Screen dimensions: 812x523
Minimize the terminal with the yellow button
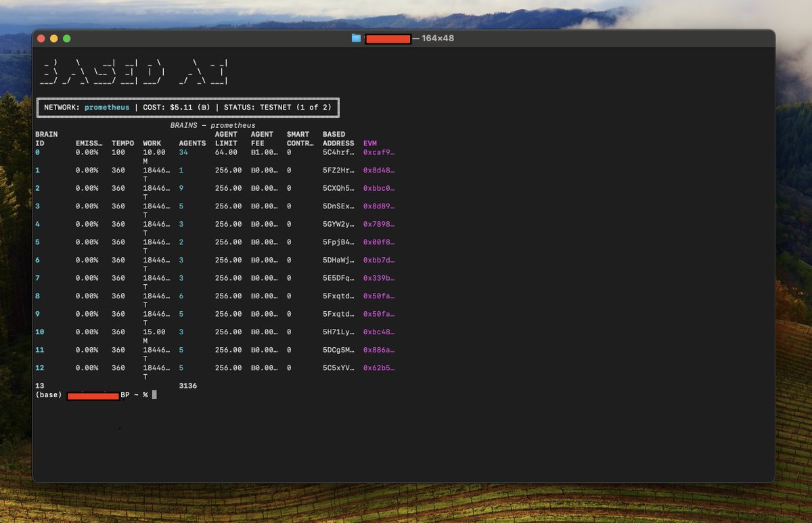(x=53, y=39)
